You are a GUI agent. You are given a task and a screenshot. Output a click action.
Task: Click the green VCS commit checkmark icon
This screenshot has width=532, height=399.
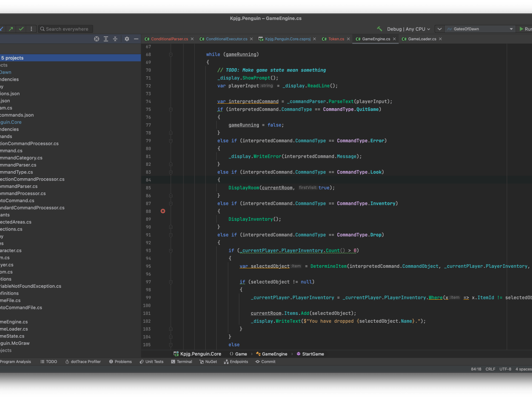click(21, 29)
